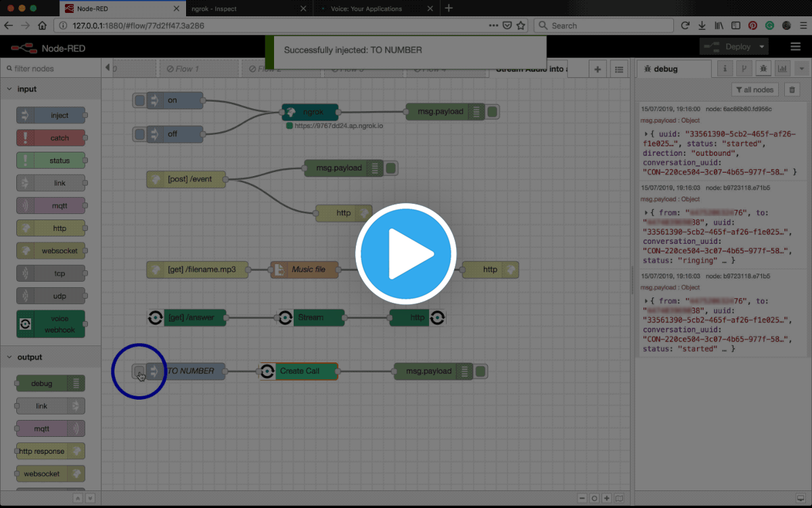Toggle the Create Call msg.payload debug output
The image size is (812, 508).
(480, 371)
